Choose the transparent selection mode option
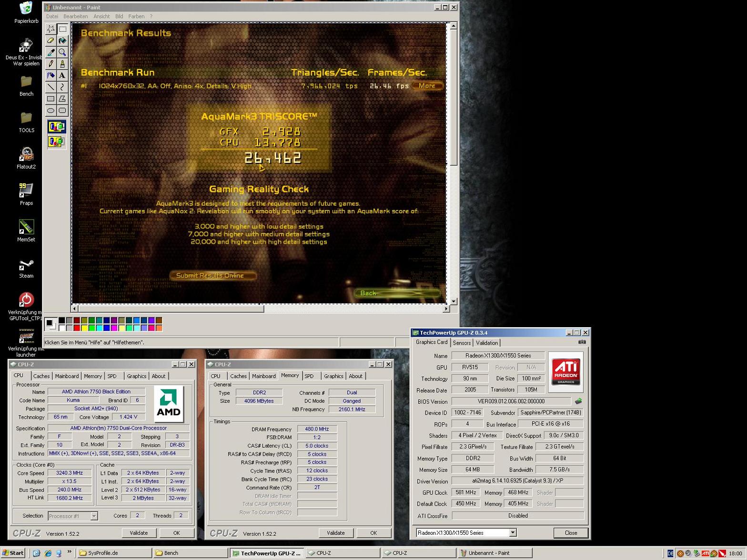The height and width of the screenshot is (560, 747). [57, 141]
